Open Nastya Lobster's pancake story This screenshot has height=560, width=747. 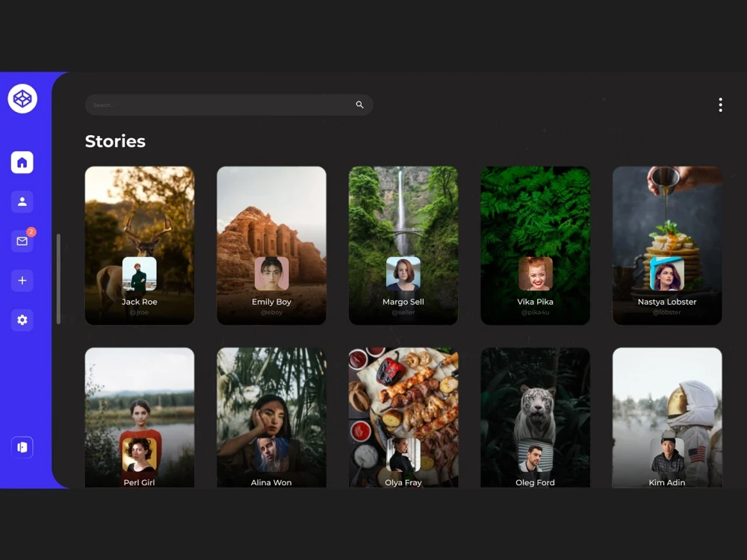click(x=667, y=245)
